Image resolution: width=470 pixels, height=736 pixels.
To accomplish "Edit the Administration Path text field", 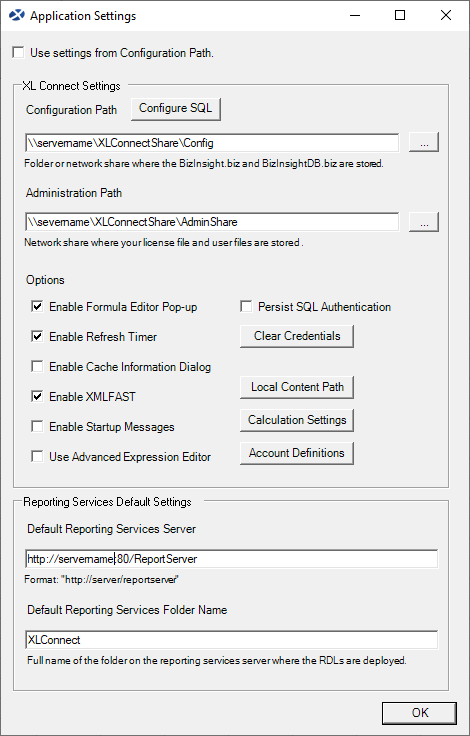I will [212, 222].
